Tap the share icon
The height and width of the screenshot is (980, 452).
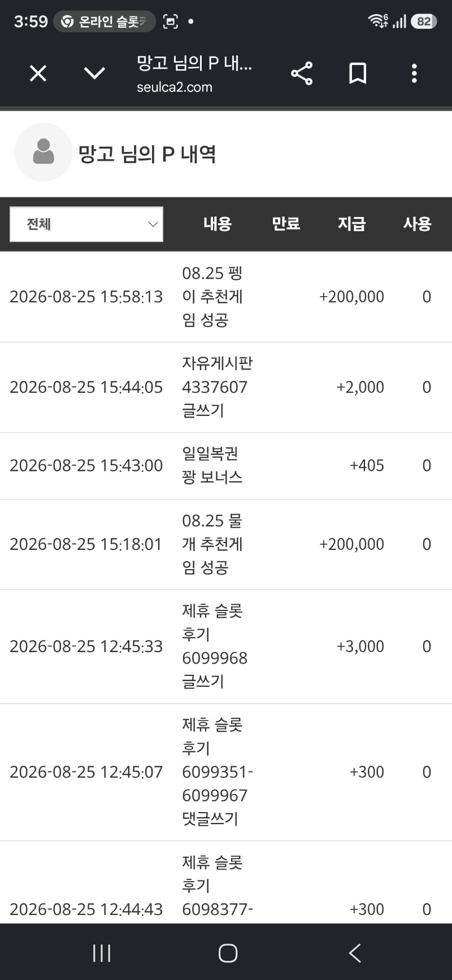(302, 73)
